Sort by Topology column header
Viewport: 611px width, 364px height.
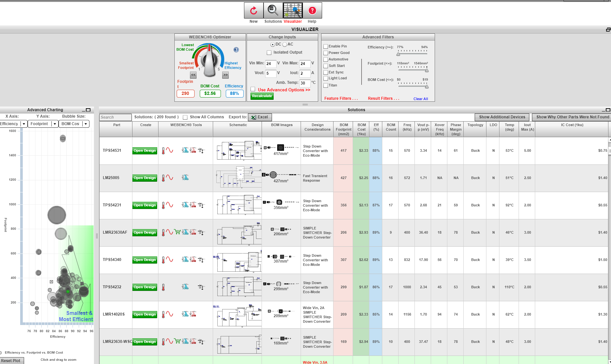475,129
